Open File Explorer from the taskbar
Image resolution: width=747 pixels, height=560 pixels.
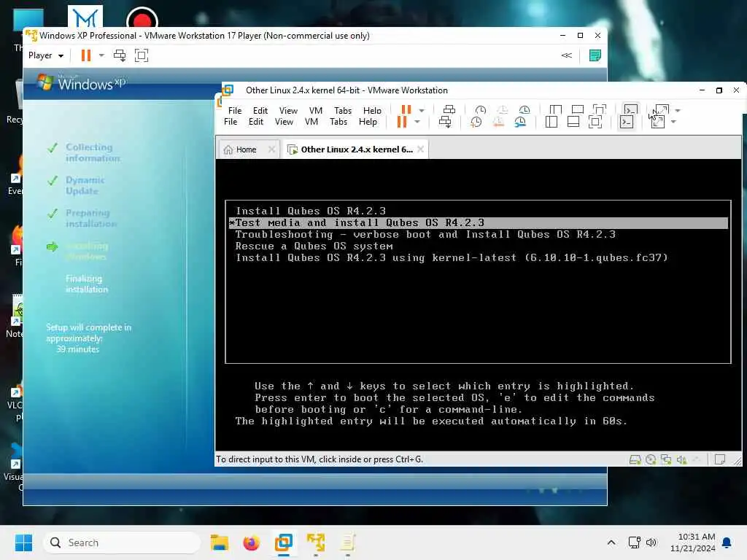[x=219, y=542]
